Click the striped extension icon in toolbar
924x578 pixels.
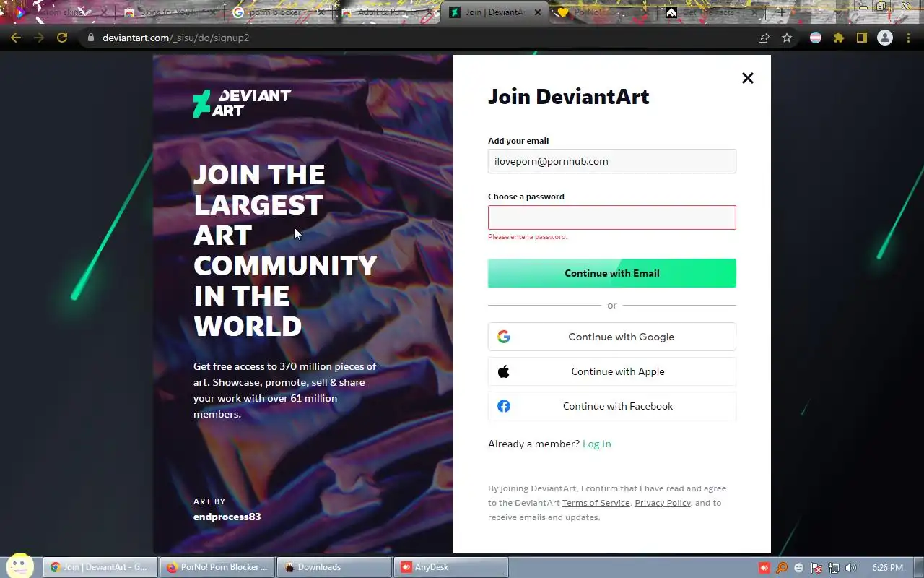pyautogui.click(x=816, y=38)
